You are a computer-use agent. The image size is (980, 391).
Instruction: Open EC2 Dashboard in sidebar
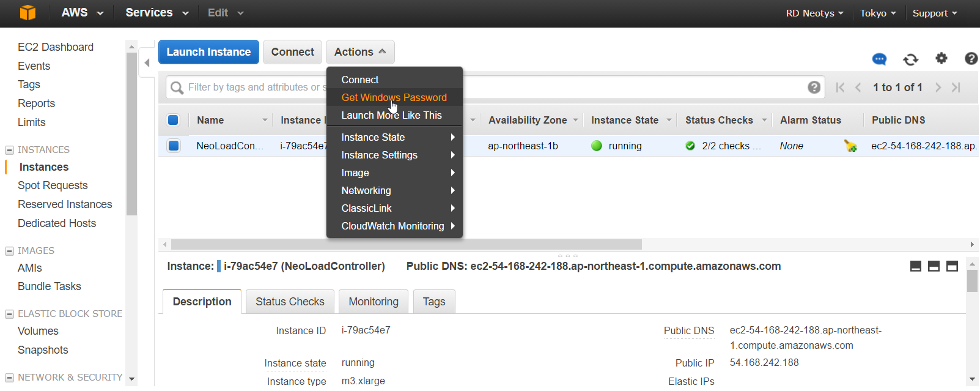coord(56,47)
